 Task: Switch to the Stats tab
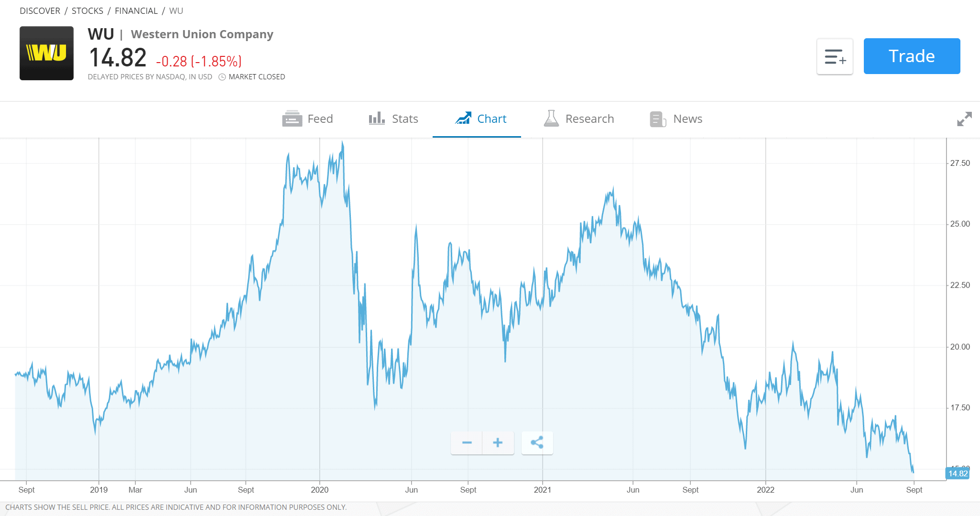(x=393, y=118)
